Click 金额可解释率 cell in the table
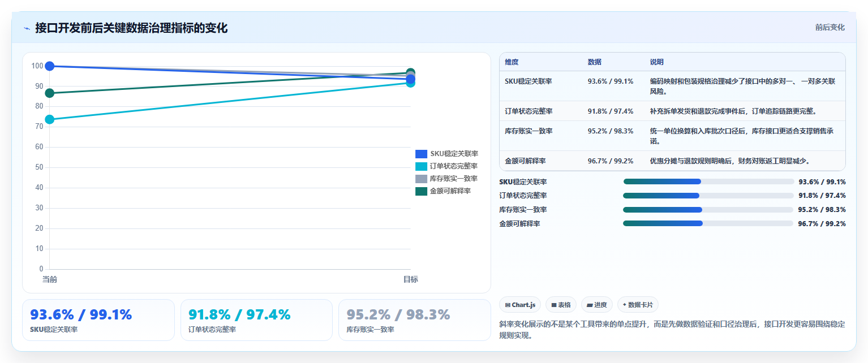Screen dimensions: 868x363 [x=525, y=161]
